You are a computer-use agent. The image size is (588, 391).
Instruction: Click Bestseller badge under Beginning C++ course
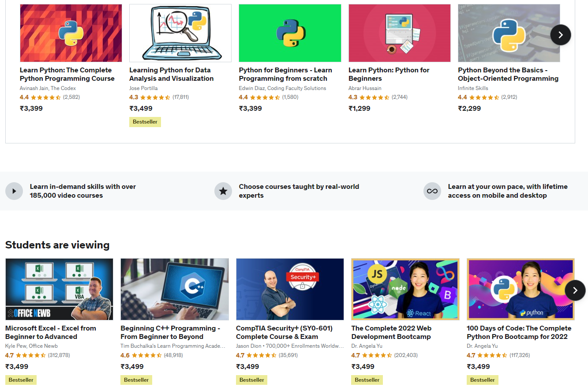pyautogui.click(x=136, y=380)
